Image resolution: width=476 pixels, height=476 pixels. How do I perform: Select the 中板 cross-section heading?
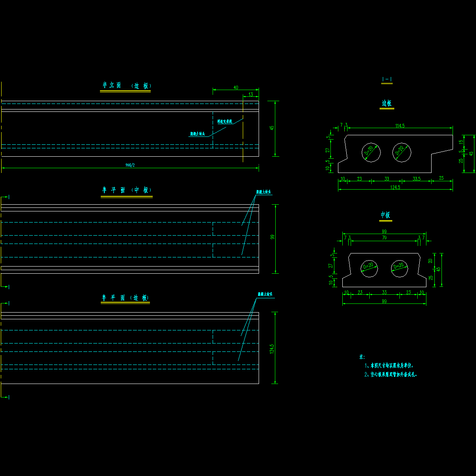tap(386, 215)
